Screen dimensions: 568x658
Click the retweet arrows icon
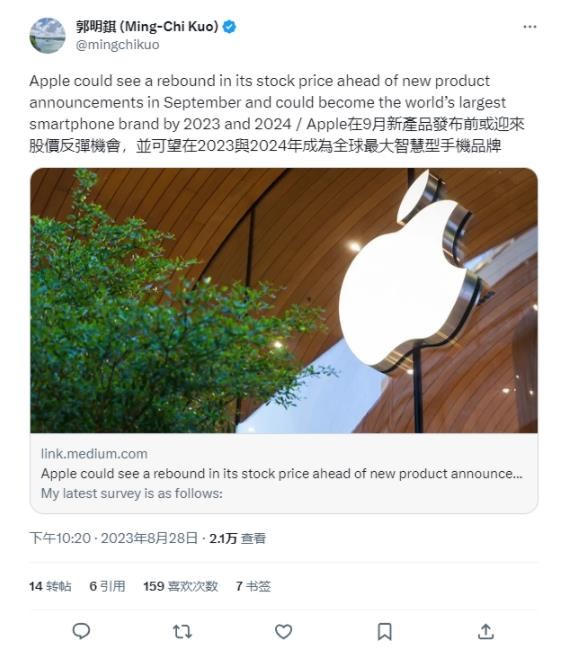pos(182,631)
